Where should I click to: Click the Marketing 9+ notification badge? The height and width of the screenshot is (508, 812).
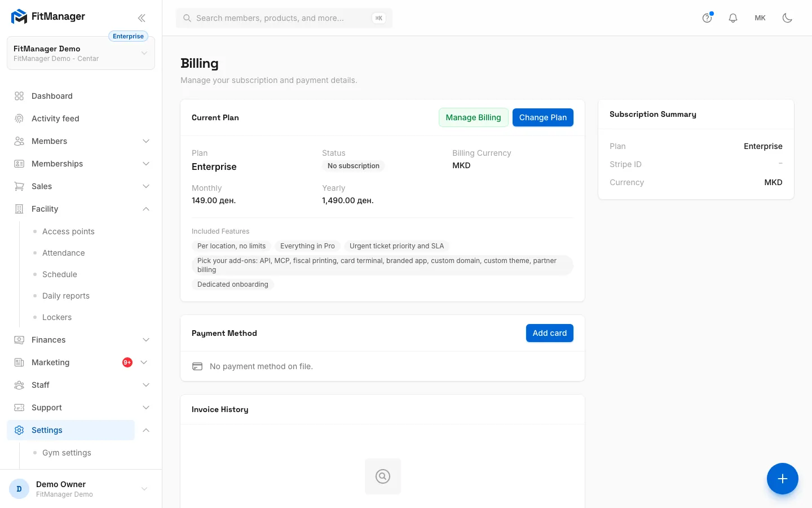pos(127,362)
